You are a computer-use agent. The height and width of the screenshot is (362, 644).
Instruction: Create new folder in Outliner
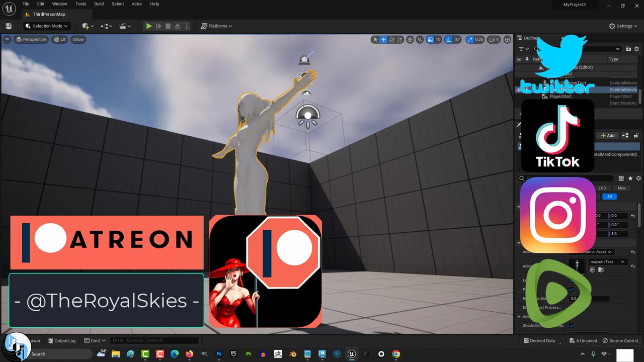point(628,49)
